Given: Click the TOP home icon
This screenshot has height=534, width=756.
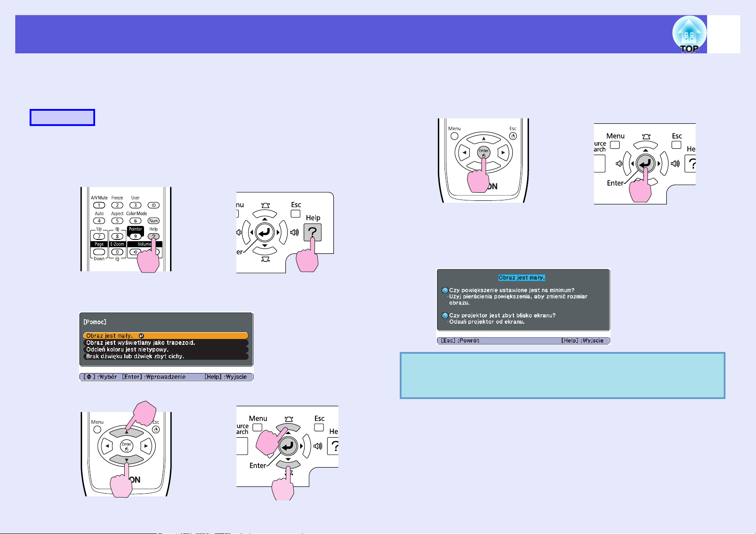Looking at the screenshot, I should pos(689,34).
